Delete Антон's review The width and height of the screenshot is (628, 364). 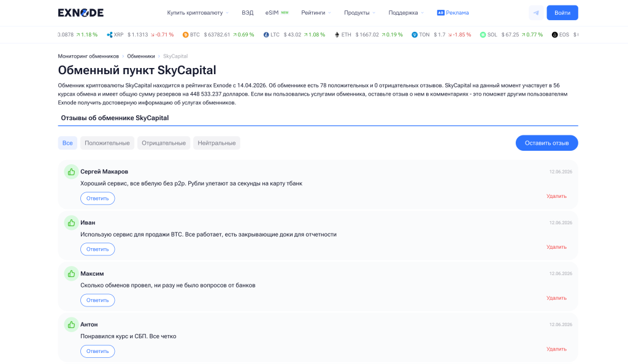point(556,349)
